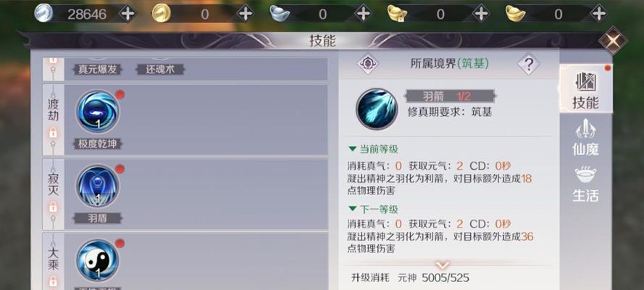Image resolution: width=644 pixels, height=290 pixels.
Task: Click the lock under 大乘 stage
Action: 53,281
